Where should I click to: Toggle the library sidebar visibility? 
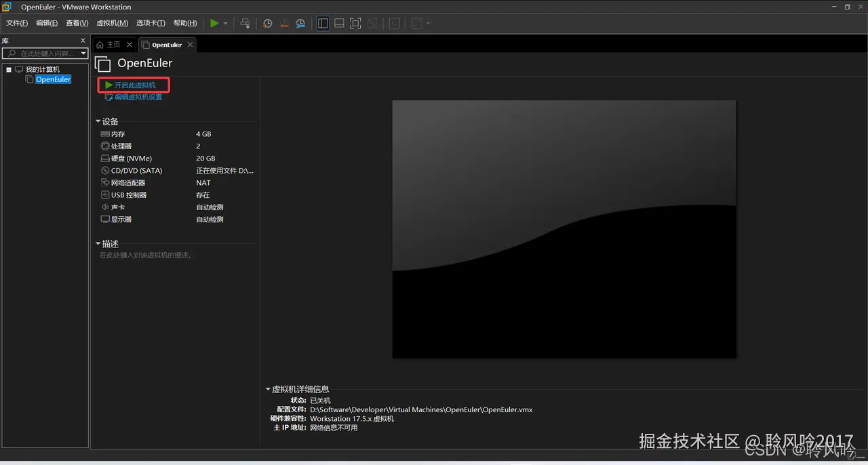click(323, 22)
